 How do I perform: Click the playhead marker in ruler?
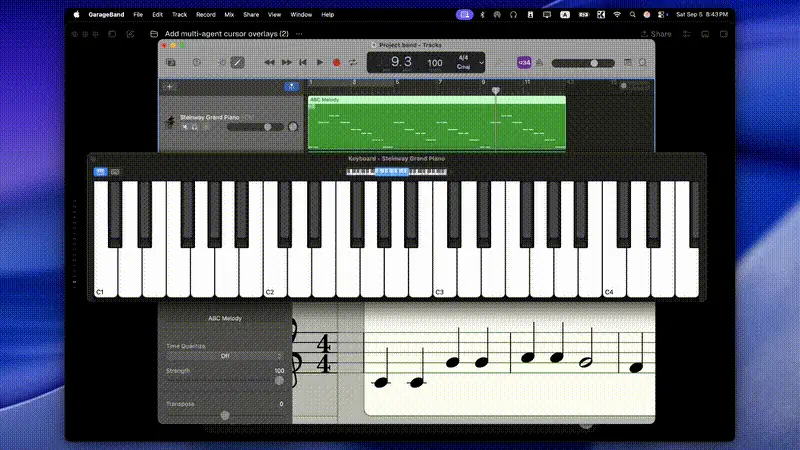[x=495, y=90]
